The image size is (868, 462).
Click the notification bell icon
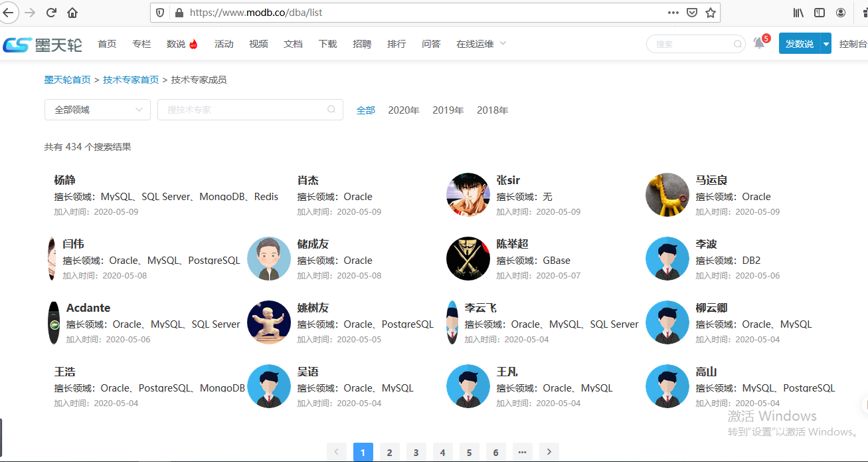point(759,44)
